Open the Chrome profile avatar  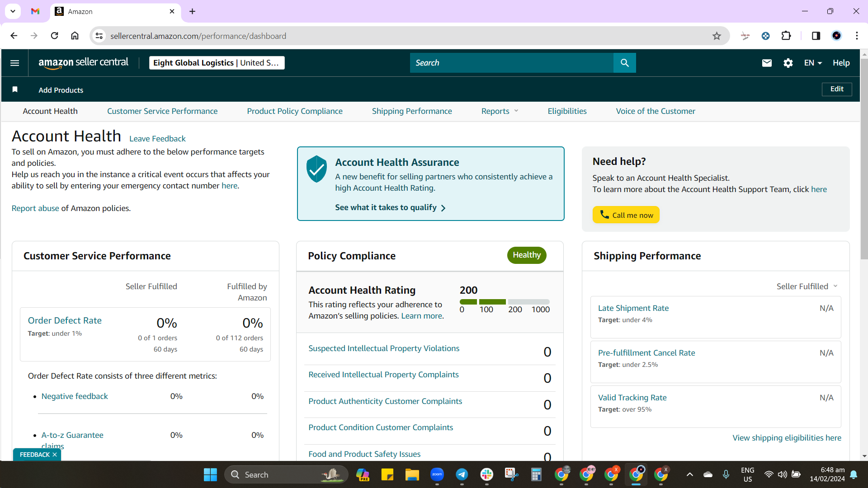pos(837,36)
